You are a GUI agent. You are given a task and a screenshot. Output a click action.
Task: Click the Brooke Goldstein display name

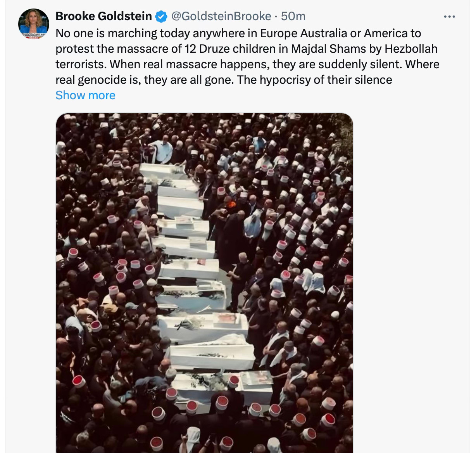pos(104,16)
